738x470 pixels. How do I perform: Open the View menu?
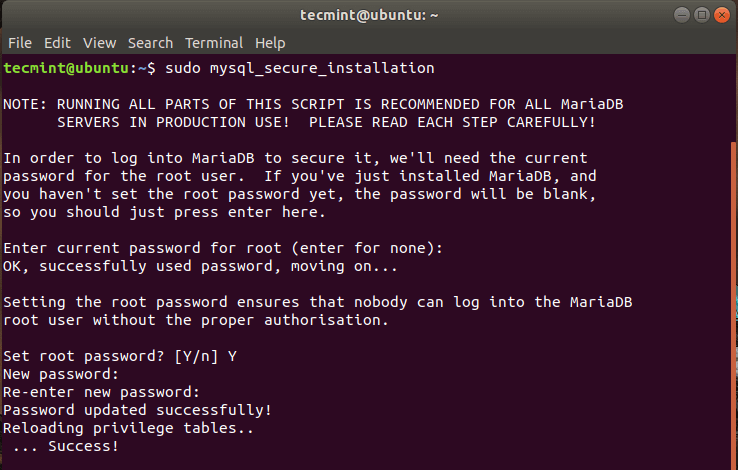click(x=100, y=43)
